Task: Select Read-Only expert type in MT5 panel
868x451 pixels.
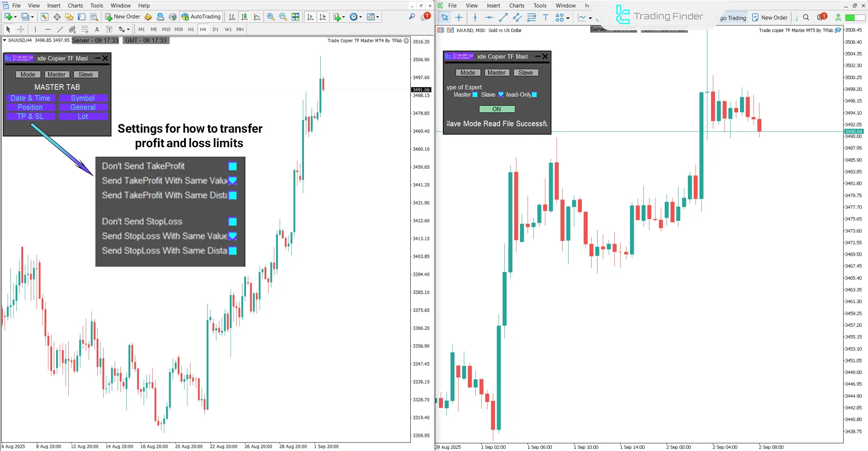Action: 535,95
